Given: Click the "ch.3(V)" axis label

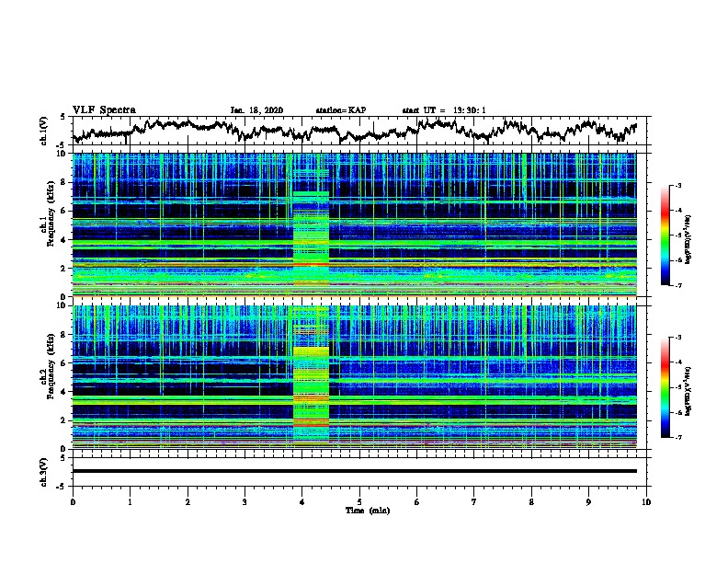Looking at the screenshot, I should (x=44, y=472).
